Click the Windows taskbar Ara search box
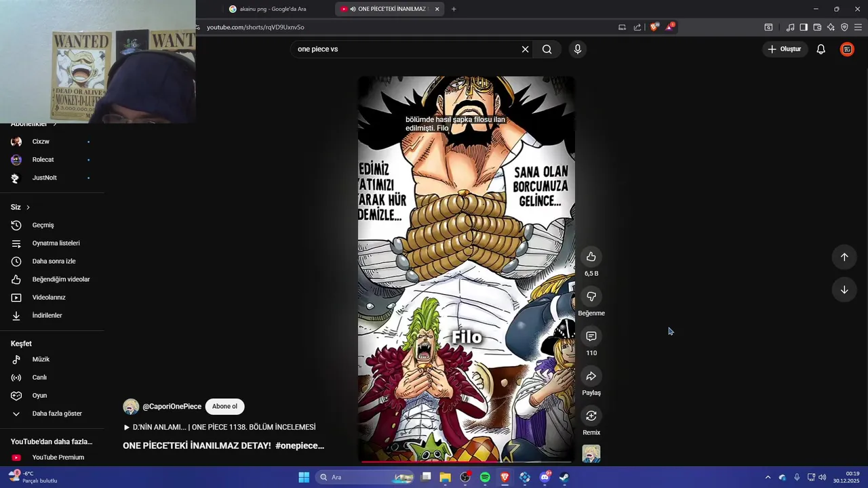Image resolution: width=868 pixels, height=488 pixels. [x=365, y=477]
